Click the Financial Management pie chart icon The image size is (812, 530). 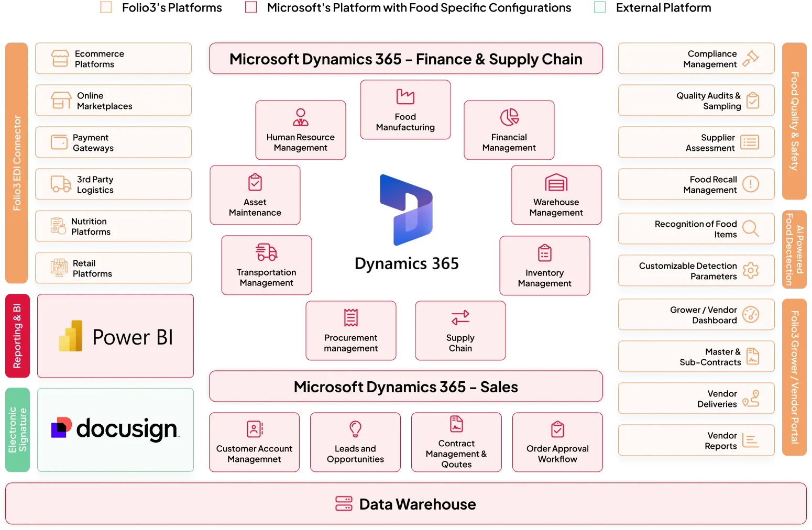tap(509, 117)
